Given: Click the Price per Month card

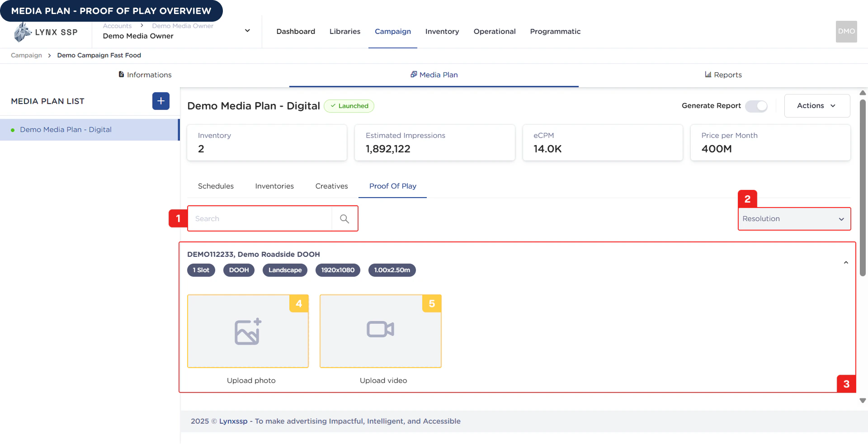Looking at the screenshot, I should click(770, 142).
